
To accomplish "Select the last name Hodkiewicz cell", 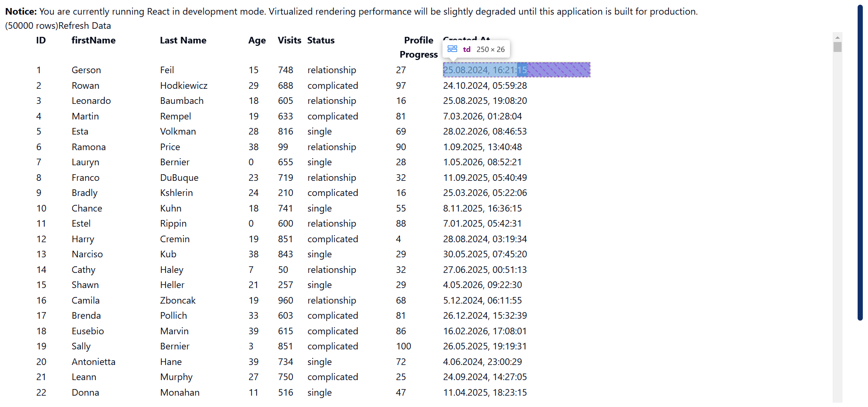I will (184, 86).
